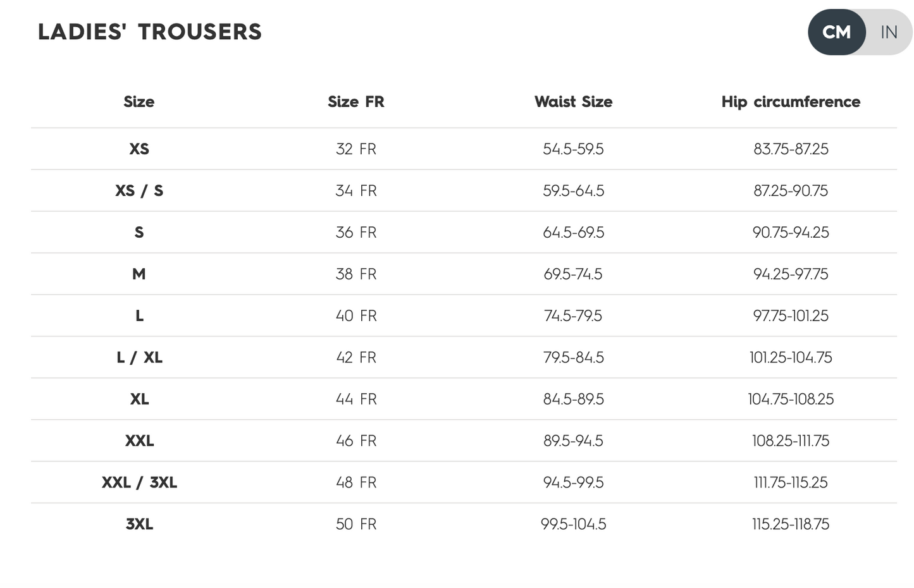This screenshot has width=914, height=588.
Task: Select the CM unit option
Action: [x=836, y=32]
